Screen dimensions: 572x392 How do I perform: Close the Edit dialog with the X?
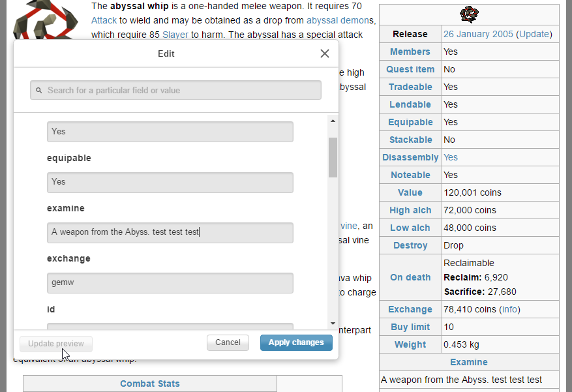(325, 53)
